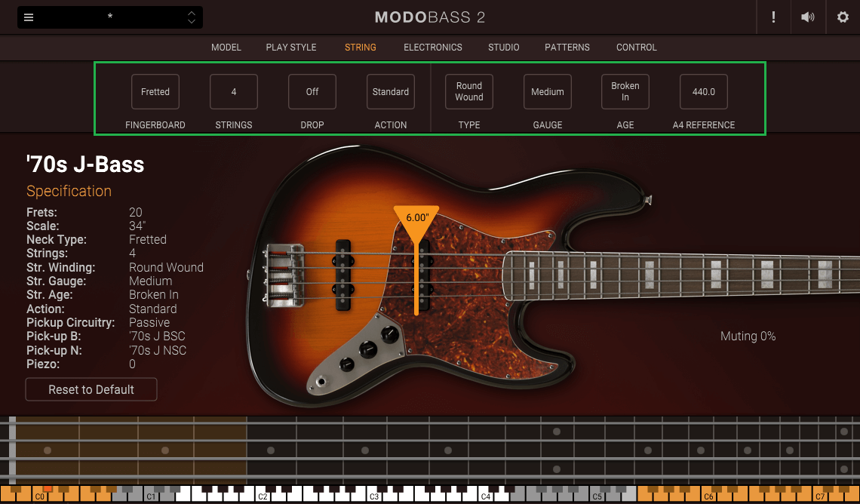This screenshot has height=504, width=860.
Task: Click the C5 key on the keyboard
Action: pyautogui.click(x=597, y=496)
